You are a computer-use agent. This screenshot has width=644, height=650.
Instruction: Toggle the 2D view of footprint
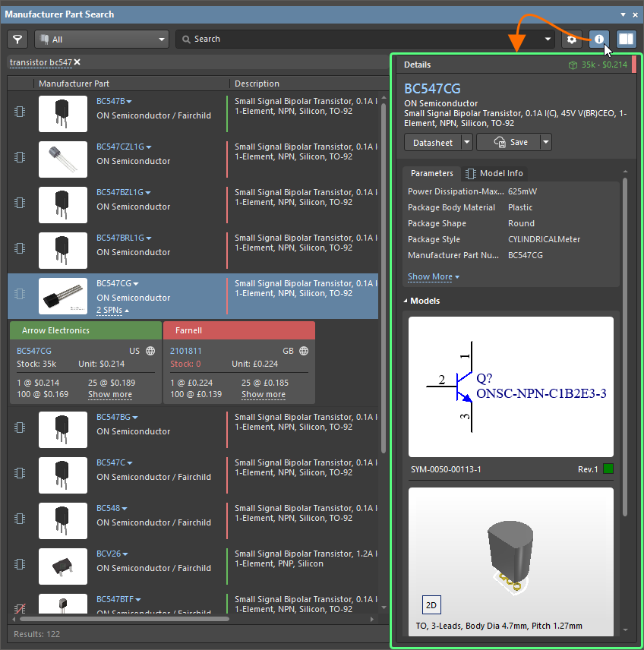point(431,605)
